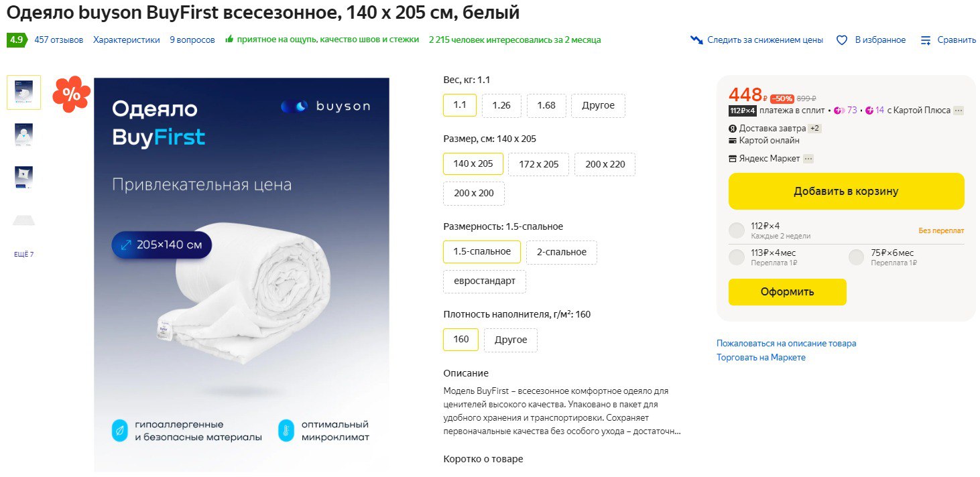Go to 457 отзывов reviews
This screenshot has width=980, height=477.
click(x=59, y=40)
